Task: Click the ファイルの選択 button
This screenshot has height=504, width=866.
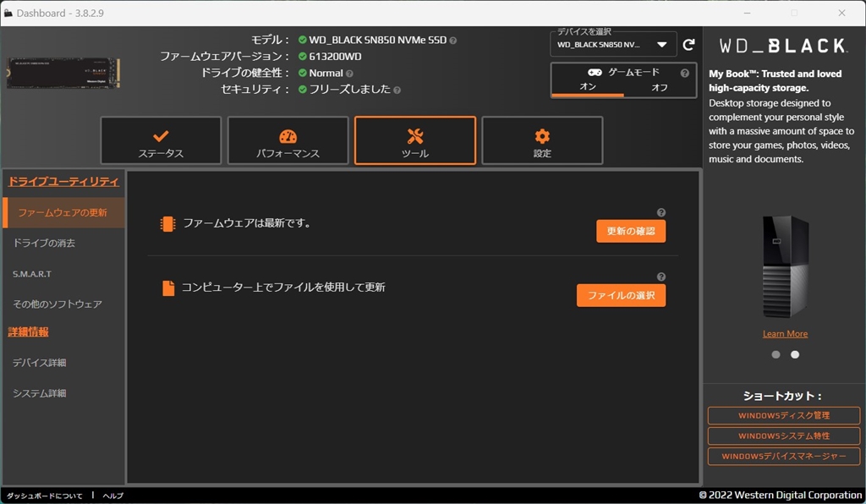Action: point(621,295)
